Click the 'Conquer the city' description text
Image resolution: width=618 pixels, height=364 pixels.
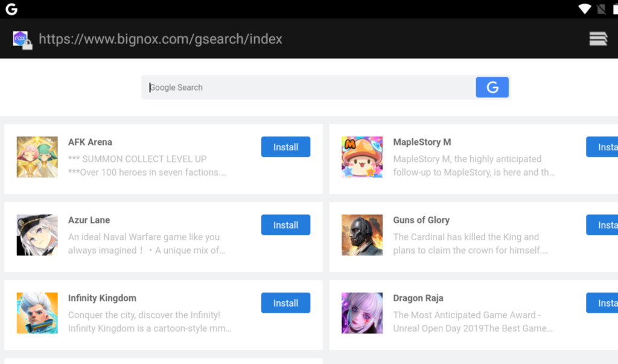pyautogui.click(x=150, y=322)
